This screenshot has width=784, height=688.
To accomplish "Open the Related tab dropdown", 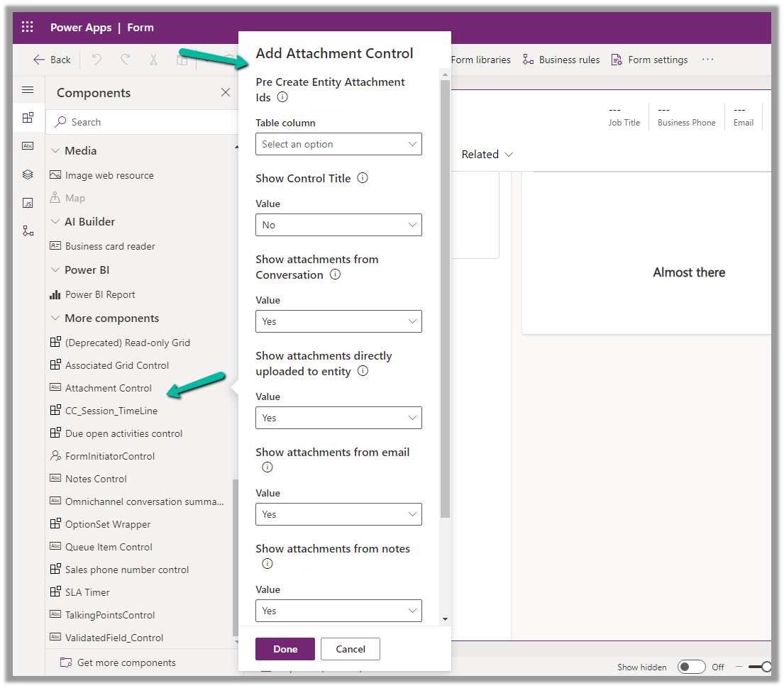I will click(487, 155).
